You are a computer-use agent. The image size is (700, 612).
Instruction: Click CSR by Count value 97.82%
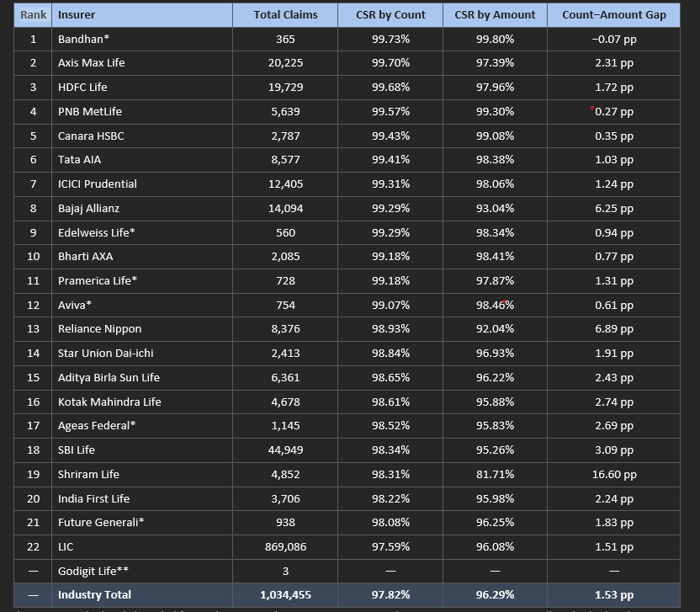pos(390,595)
